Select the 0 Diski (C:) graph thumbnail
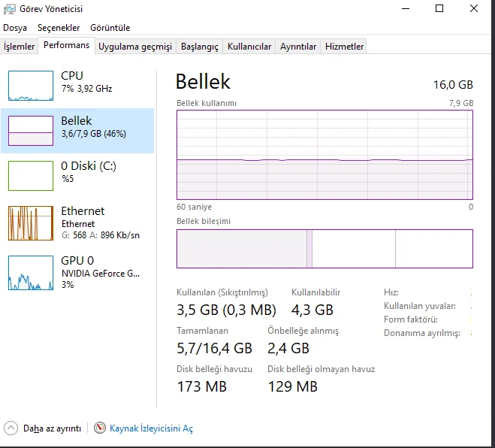The height and width of the screenshot is (448, 495). click(x=31, y=176)
